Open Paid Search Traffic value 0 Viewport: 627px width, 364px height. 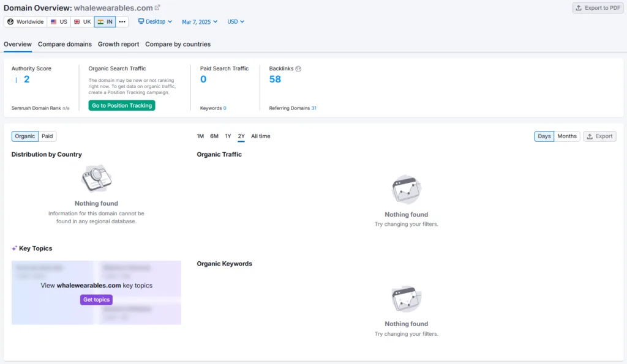(203, 80)
